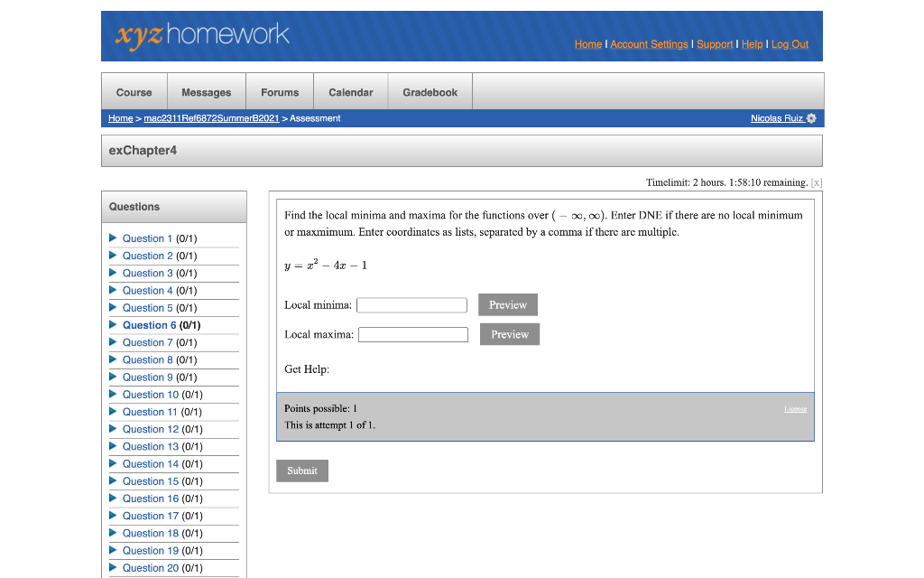Expand Question 3 arrow icon
This screenshot has width=924, height=578.
[x=113, y=273]
